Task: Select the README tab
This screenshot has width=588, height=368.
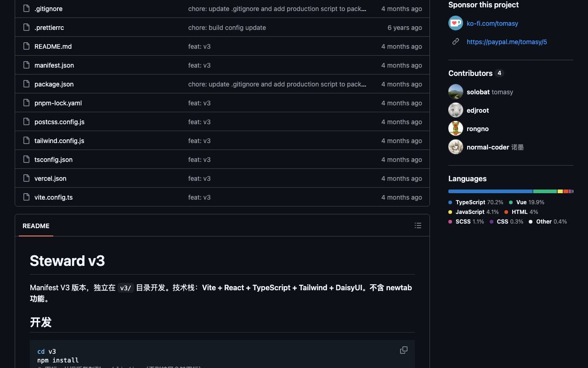Action: 36,226
